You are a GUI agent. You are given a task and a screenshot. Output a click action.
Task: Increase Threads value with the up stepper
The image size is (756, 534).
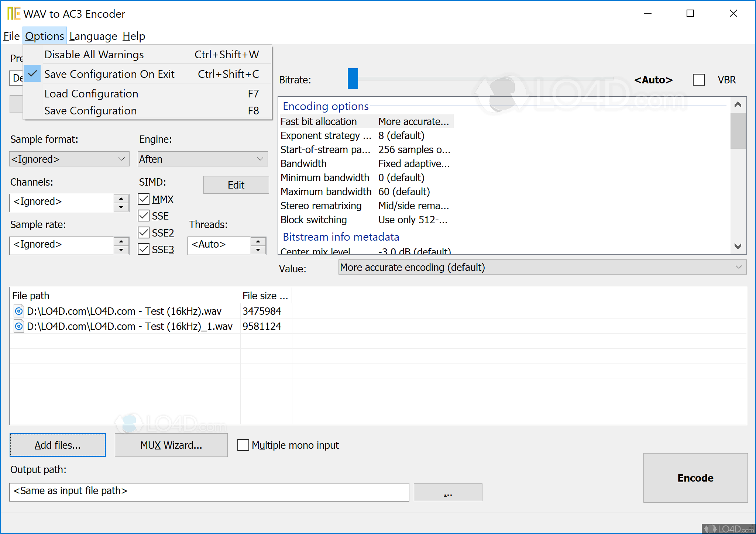coord(258,241)
